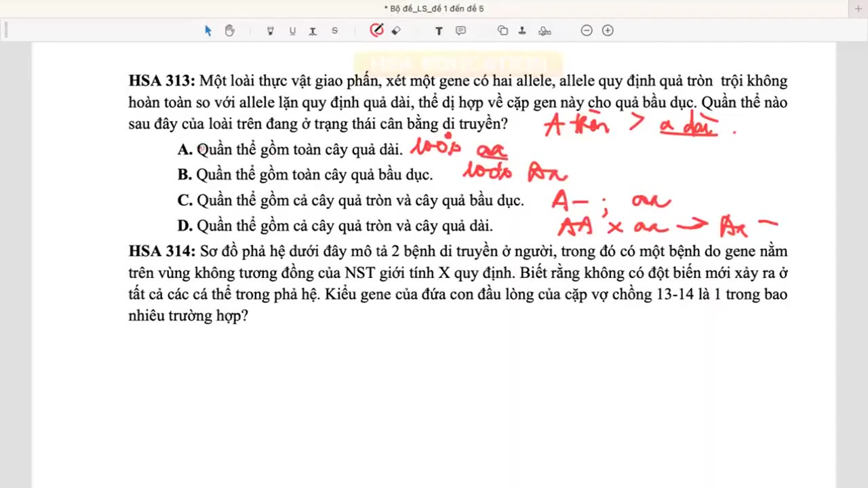Click the text 'NST giới tính X quy định'
The image size is (868, 488).
coord(428,274)
